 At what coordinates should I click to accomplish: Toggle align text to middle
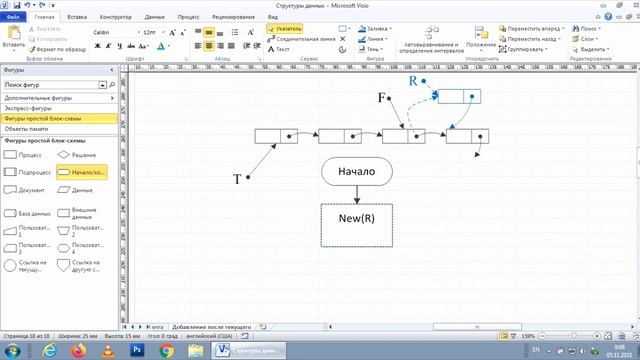point(209,32)
